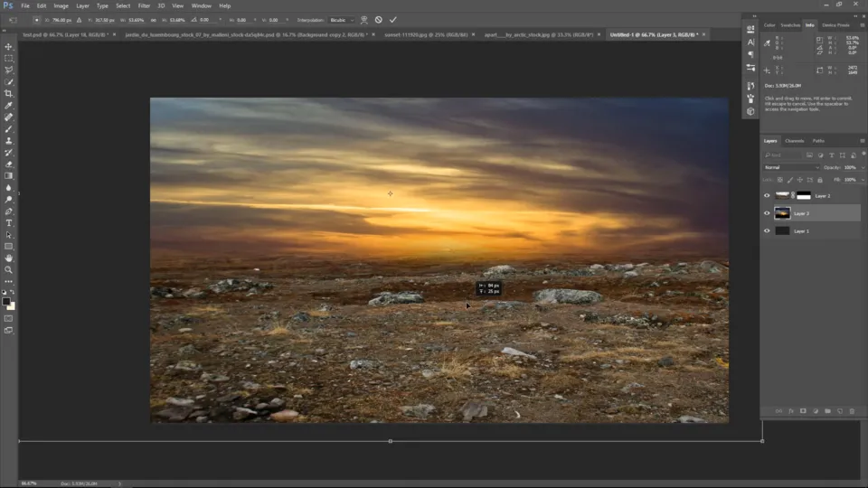Toggle visibility of Layer 1
Screen dimensions: 868x488
coord(767,230)
